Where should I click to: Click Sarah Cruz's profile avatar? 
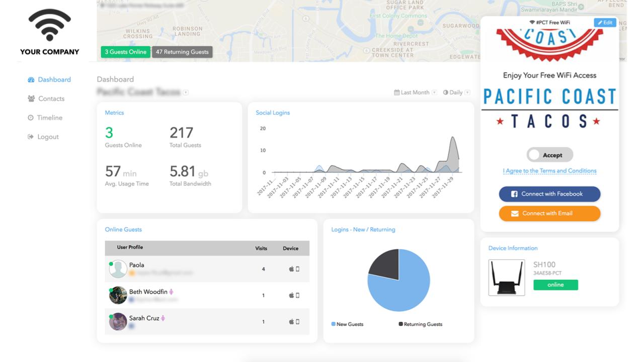118,322
